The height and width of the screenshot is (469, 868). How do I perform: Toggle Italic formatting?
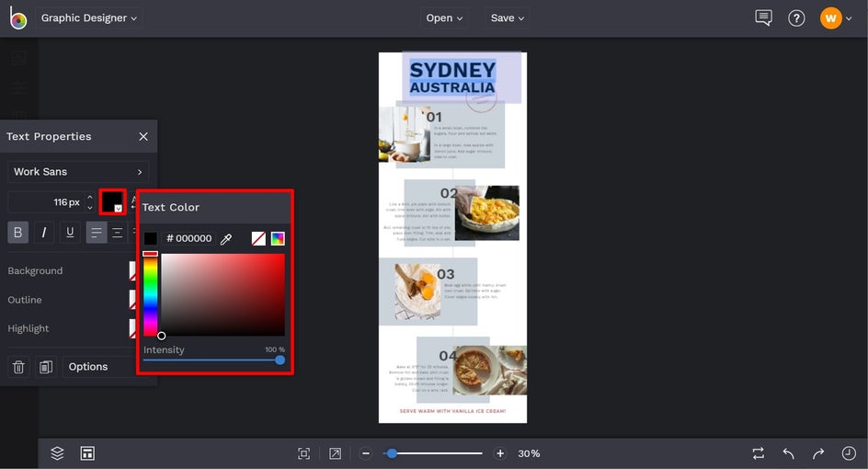tap(44, 233)
